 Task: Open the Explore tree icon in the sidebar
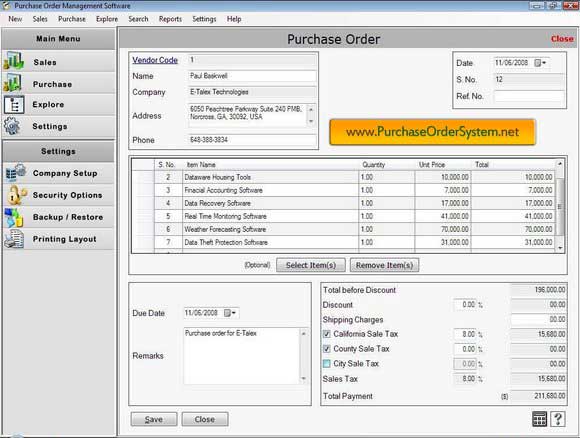click(14, 105)
